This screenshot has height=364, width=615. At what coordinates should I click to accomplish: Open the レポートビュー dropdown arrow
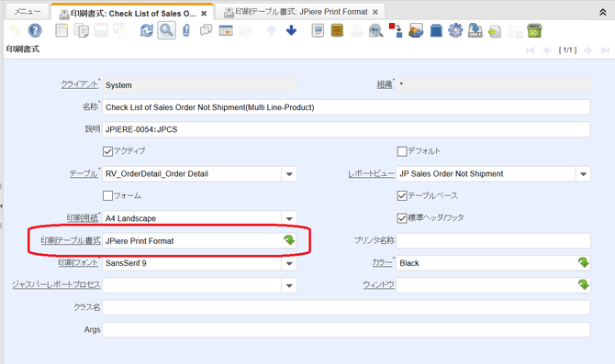(x=583, y=174)
